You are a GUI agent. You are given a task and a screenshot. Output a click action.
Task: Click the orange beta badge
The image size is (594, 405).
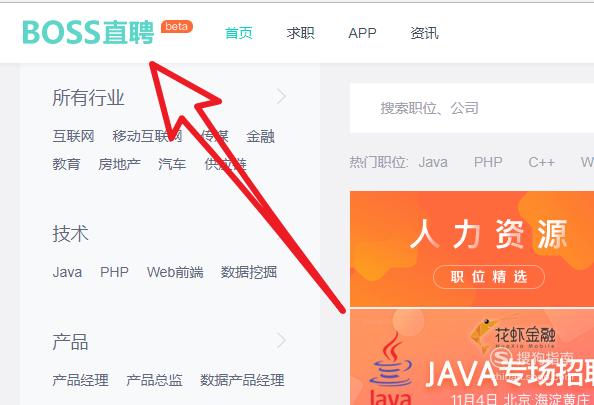(177, 27)
